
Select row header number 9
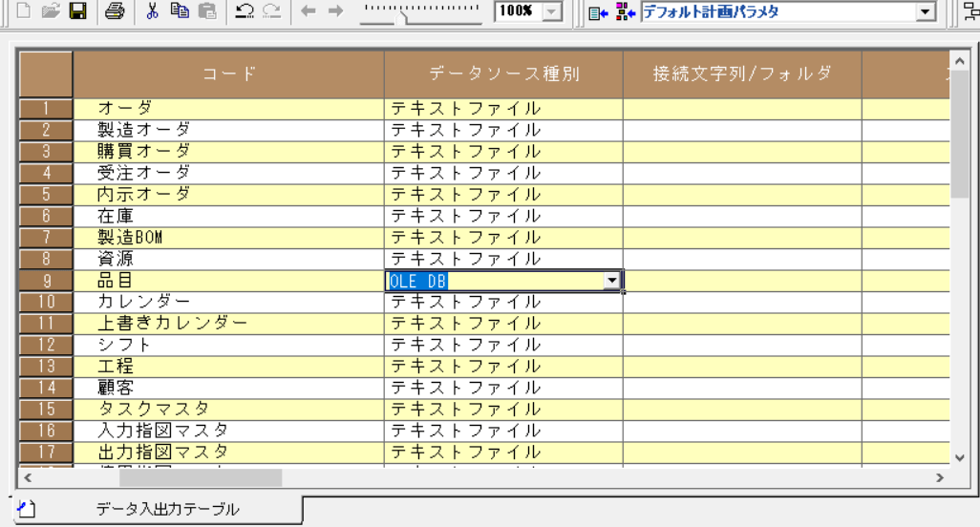tap(46, 281)
